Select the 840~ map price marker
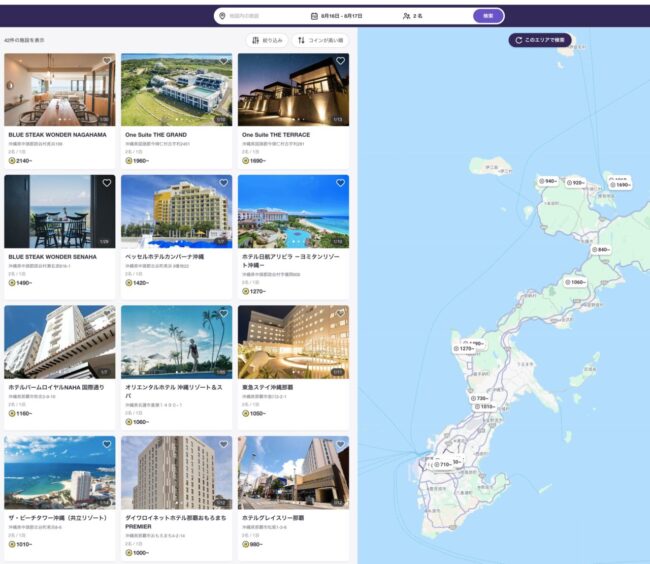The height and width of the screenshot is (564, 650). (x=601, y=249)
